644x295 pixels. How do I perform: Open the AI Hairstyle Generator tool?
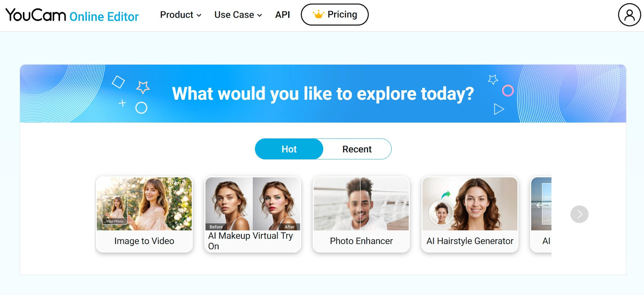469,214
